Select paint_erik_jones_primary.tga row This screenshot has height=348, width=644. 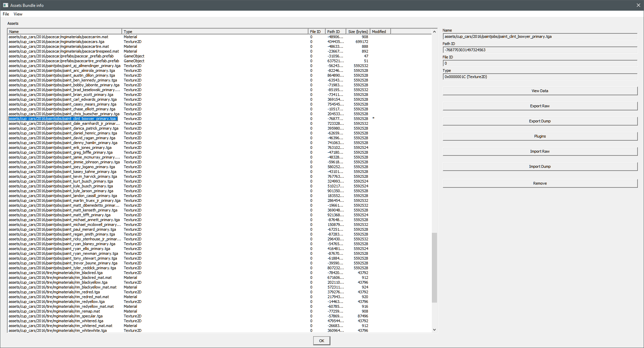point(219,148)
